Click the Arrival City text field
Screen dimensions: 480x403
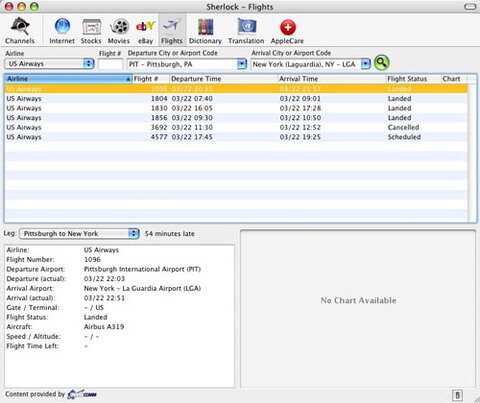(x=306, y=64)
